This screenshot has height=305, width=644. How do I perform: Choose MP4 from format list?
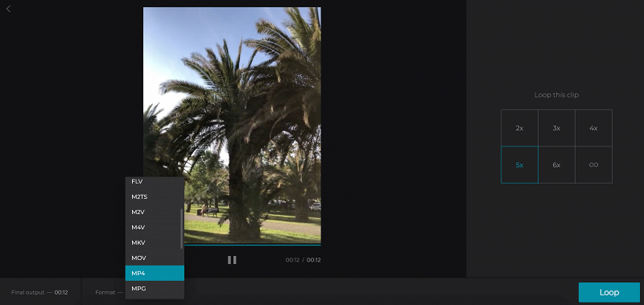point(155,273)
